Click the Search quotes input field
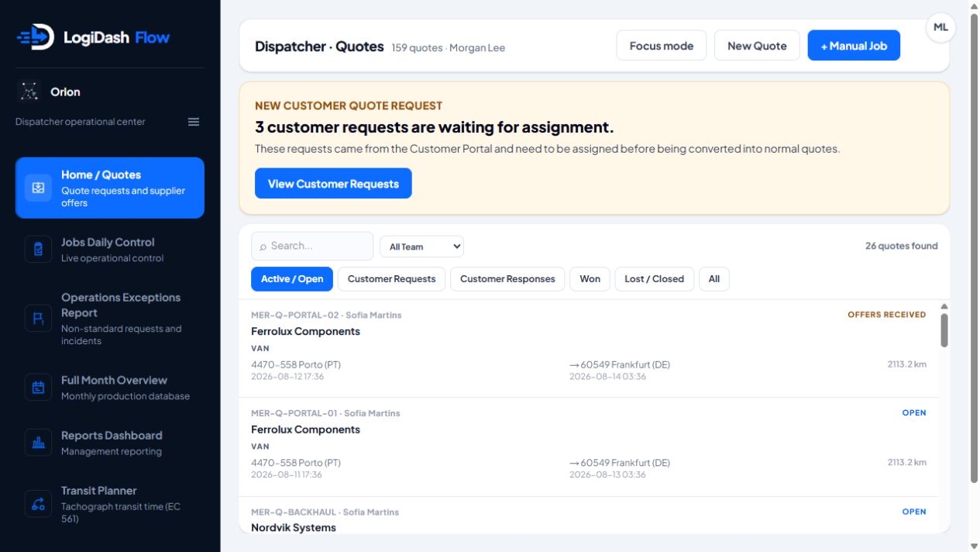The image size is (980, 552). click(312, 247)
